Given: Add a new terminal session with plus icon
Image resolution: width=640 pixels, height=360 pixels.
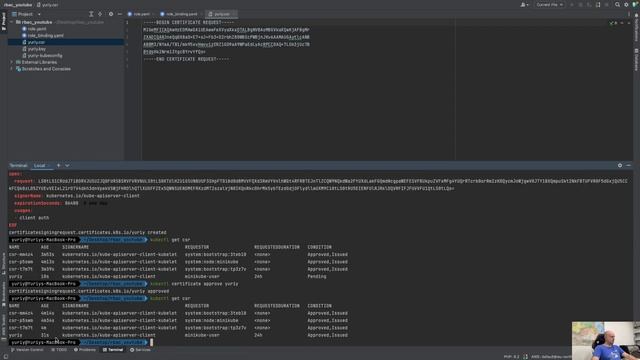Looking at the screenshot, I should coord(58,166).
